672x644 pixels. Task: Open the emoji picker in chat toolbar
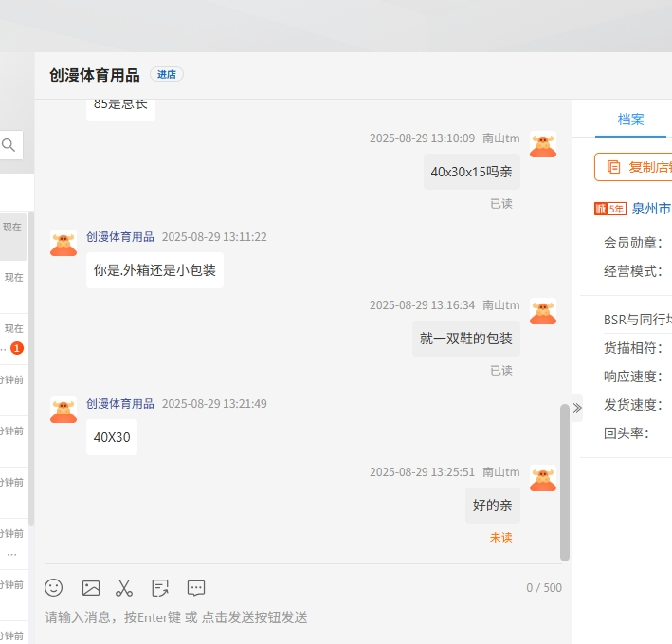[54, 588]
